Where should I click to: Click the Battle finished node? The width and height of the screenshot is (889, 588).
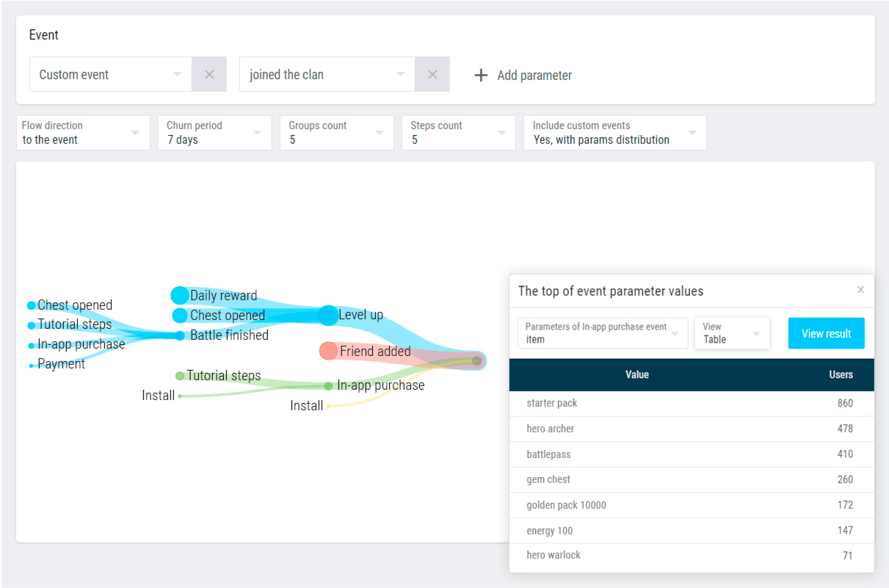[x=180, y=335]
